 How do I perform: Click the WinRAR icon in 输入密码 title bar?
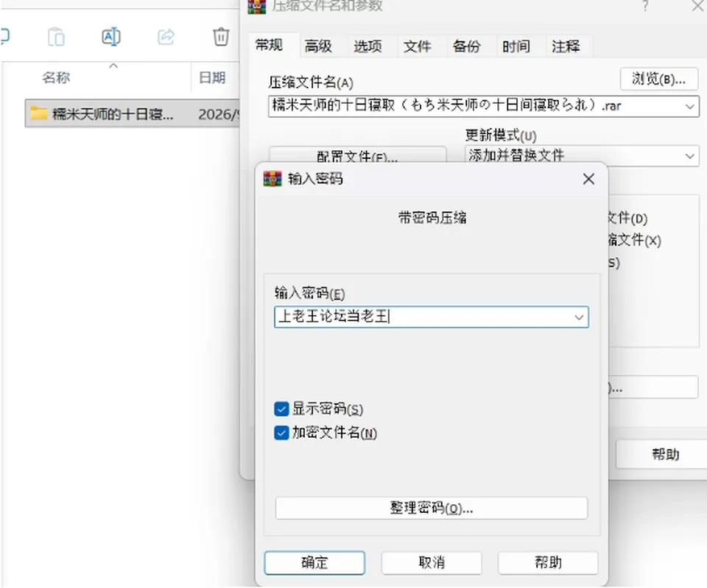(x=272, y=179)
